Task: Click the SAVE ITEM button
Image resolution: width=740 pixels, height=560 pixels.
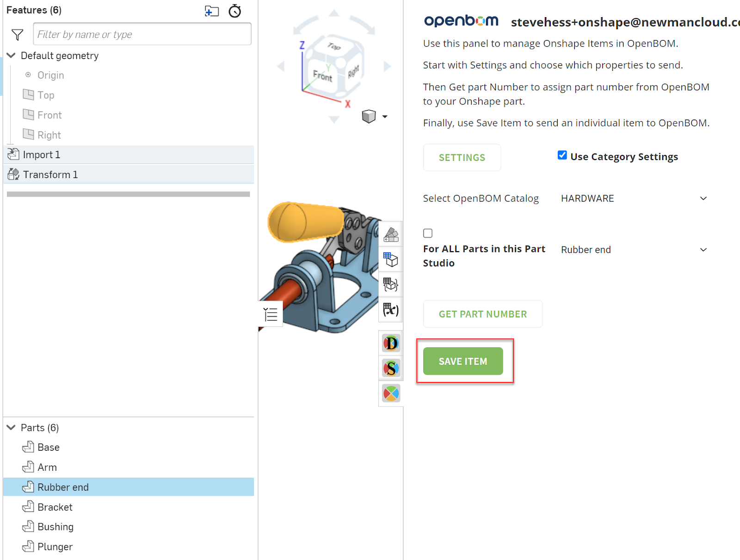Action: (463, 361)
